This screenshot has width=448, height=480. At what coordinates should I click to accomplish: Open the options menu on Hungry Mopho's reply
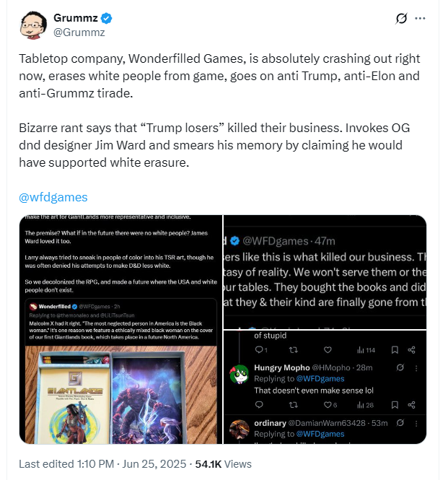(x=416, y=368)
